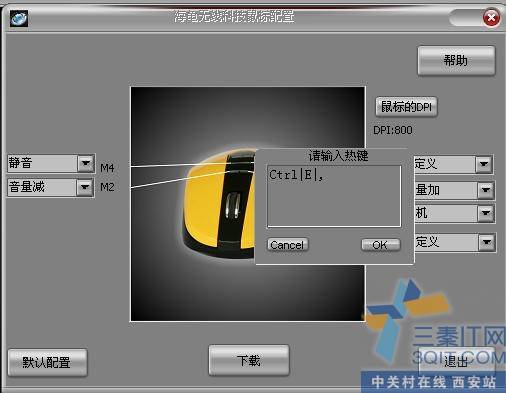The height and width of the screenshot is (393, 506).
Task: Open the bottom-right 定义 dropdown arrow
Action: coord(486,242)
